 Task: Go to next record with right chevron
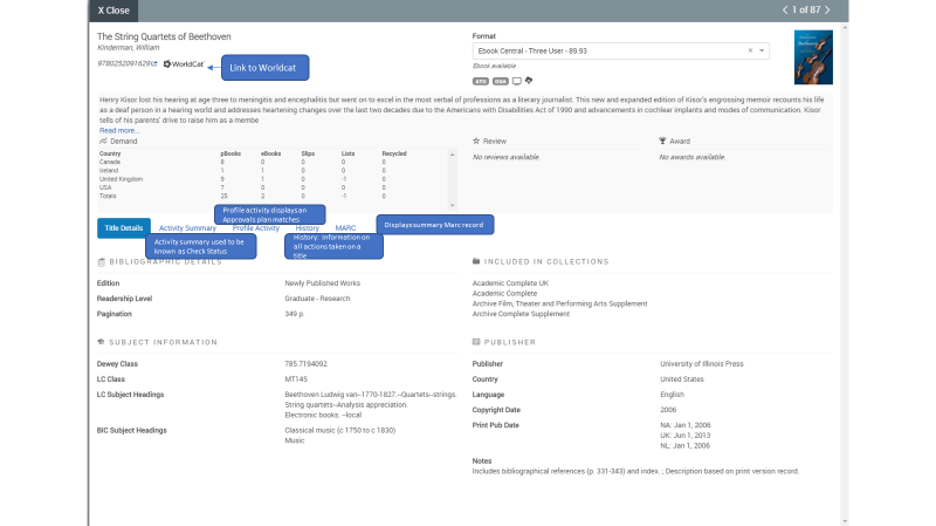point(827,10)
